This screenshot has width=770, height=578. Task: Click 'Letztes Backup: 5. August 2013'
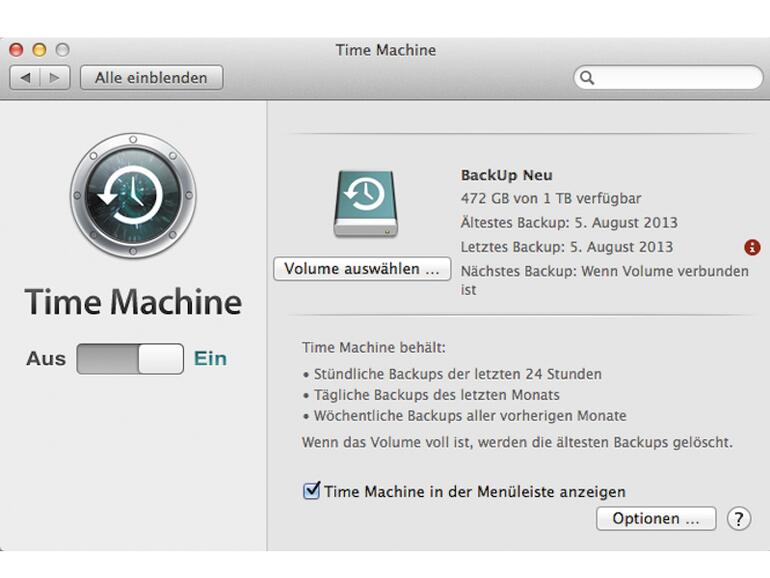point(567,247)
